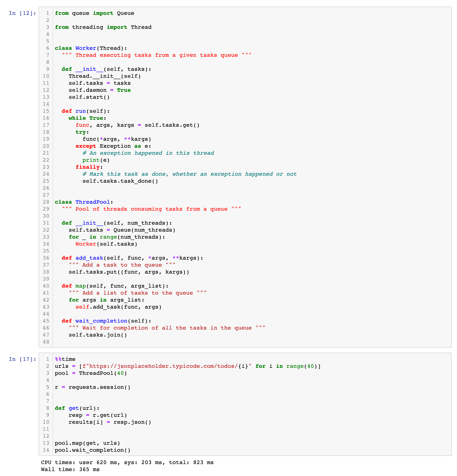Click the In [12] cell prompt
This screenshot has width=457, height=476.
point(22,13)
